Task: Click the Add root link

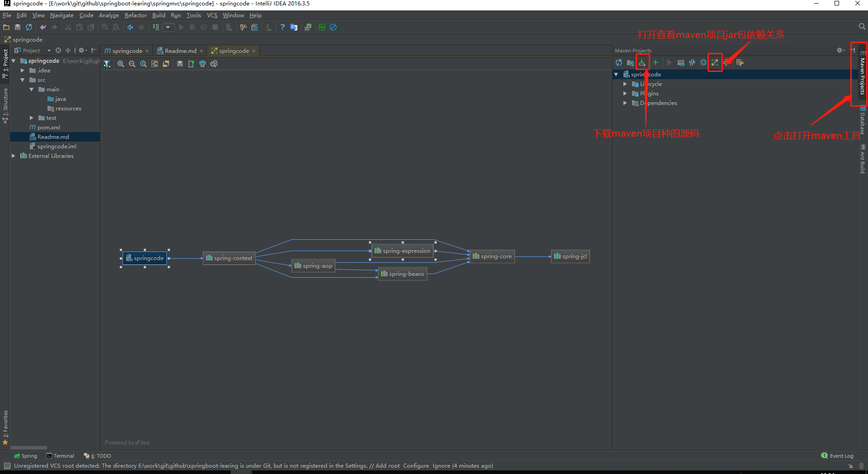Action: pyautogui.click(x=387, y=466)
